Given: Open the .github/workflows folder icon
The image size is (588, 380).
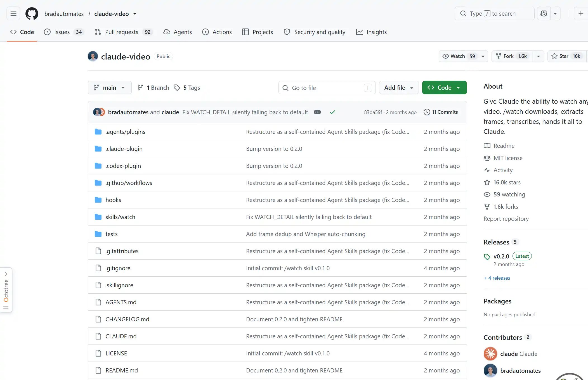Looking at the screenshot, I should click(x=98, y=183).
